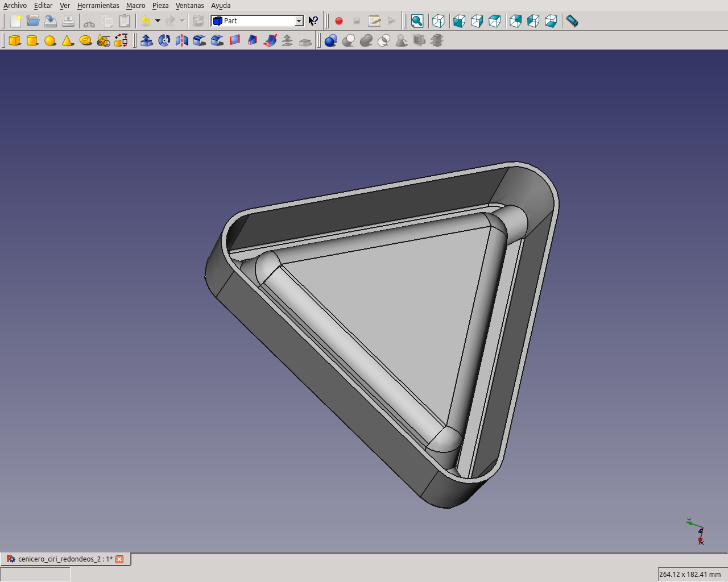This screenshot has height=582, width=728.
Task: Save the active document
Action: point(51,21)
